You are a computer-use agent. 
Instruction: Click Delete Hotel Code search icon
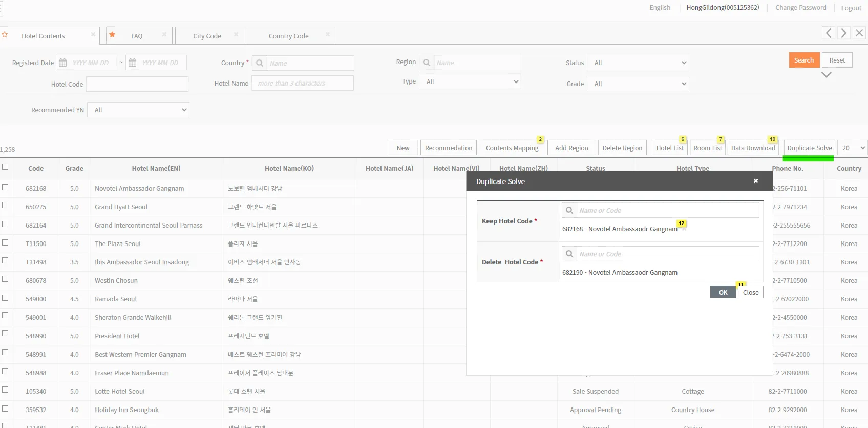(569, 254)
